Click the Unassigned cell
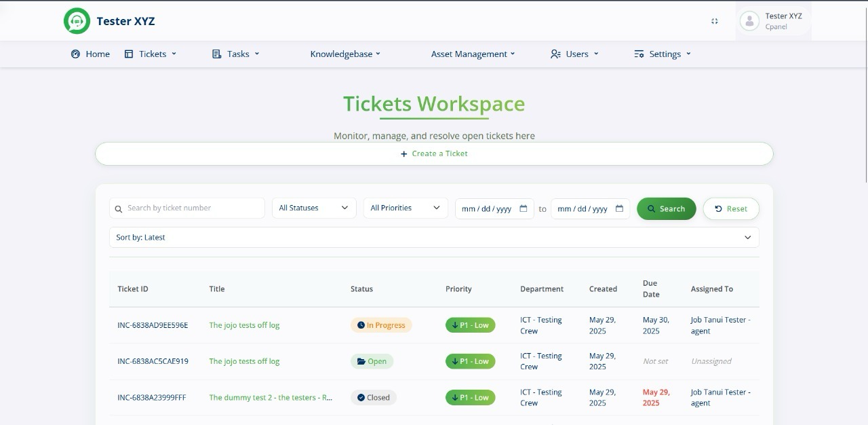The height and width of the screenshot is (425, 868). 711,361
